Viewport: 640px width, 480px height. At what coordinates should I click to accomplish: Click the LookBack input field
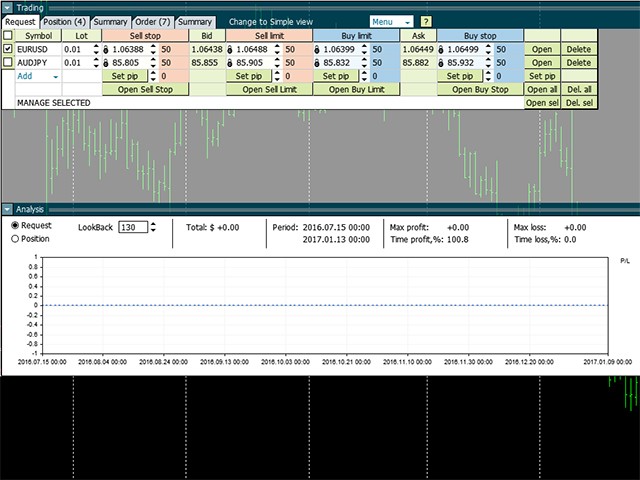click(131, 228)
